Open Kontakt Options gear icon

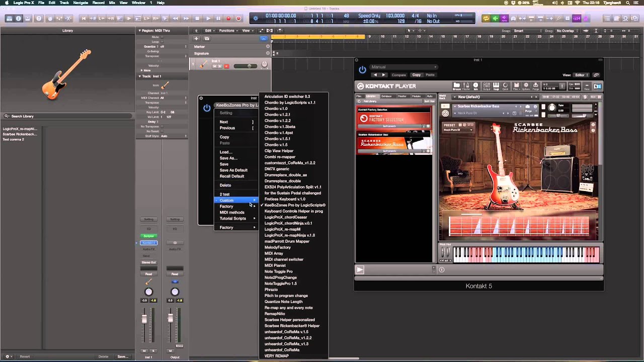point(526,86)
